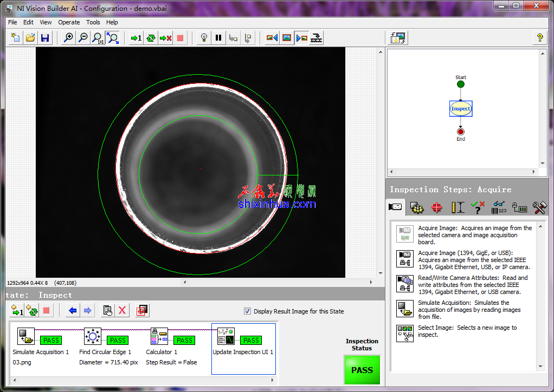Click the Select Image step in palette
The image size is (554, 392).
tap(405, 333)
